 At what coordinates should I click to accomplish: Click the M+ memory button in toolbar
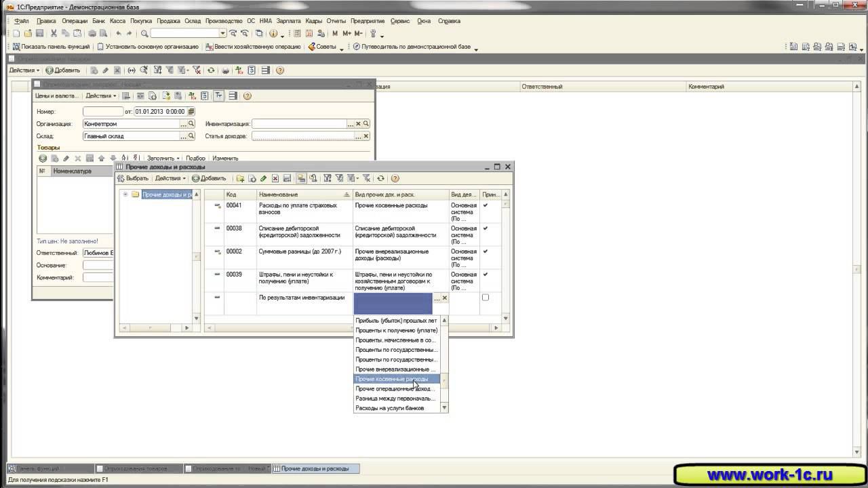(x=347, y=33)
